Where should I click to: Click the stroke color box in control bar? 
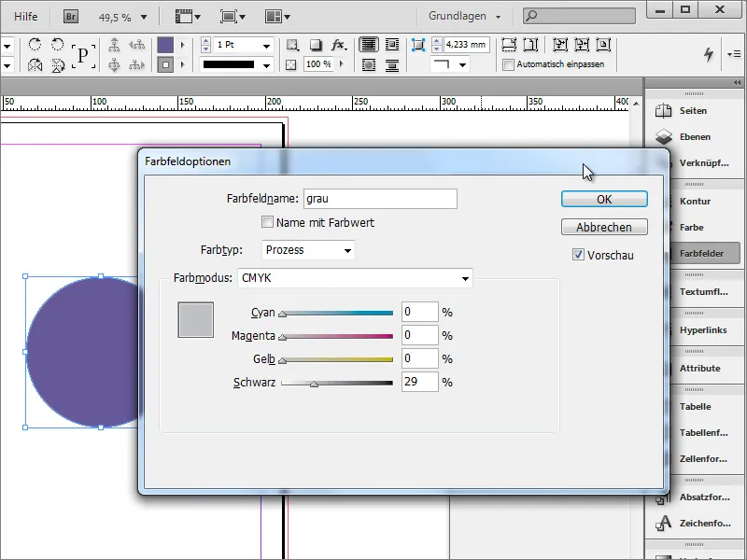point(165,64)
